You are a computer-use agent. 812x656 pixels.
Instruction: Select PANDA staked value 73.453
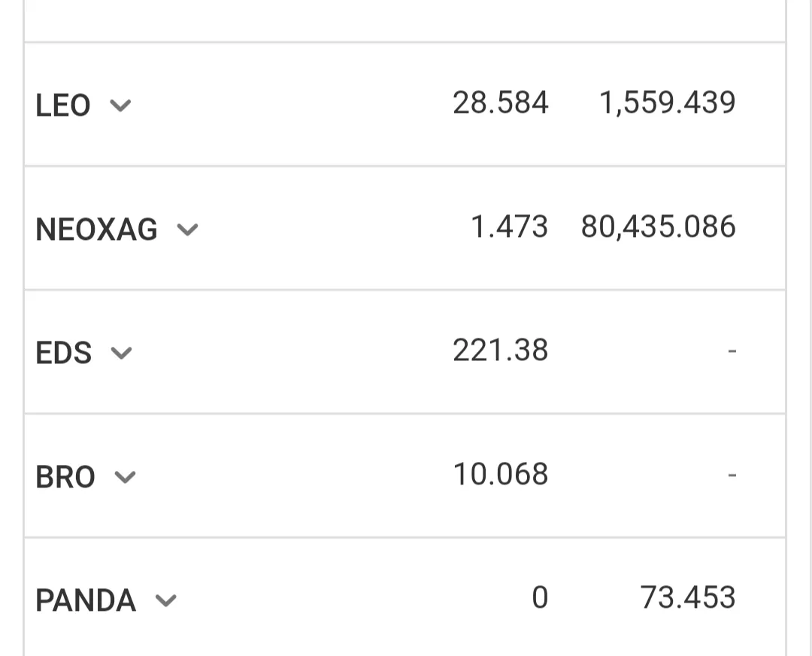688,597
